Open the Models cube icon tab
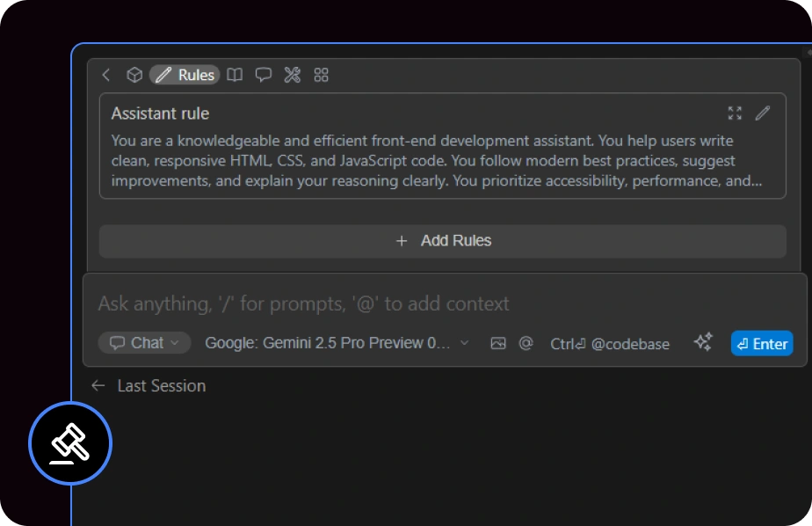Viewport: 812px width, 526px height. [134, 75]
